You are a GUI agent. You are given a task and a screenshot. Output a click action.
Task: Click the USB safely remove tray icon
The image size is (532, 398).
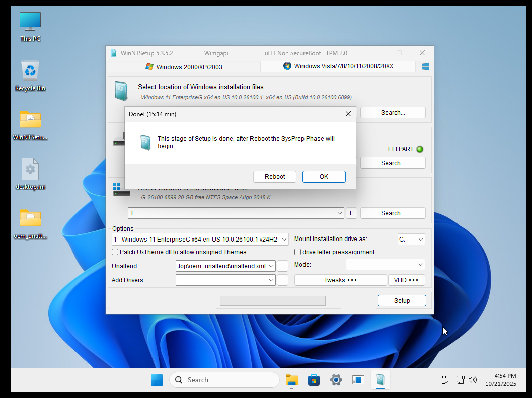click(444, 380)
